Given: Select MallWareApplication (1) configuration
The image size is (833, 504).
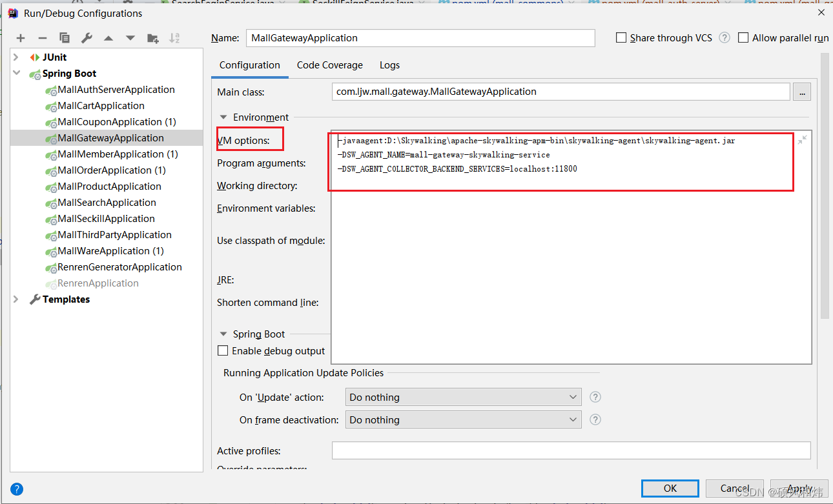Looking at the screenshot, I should [x=110, y=251].
